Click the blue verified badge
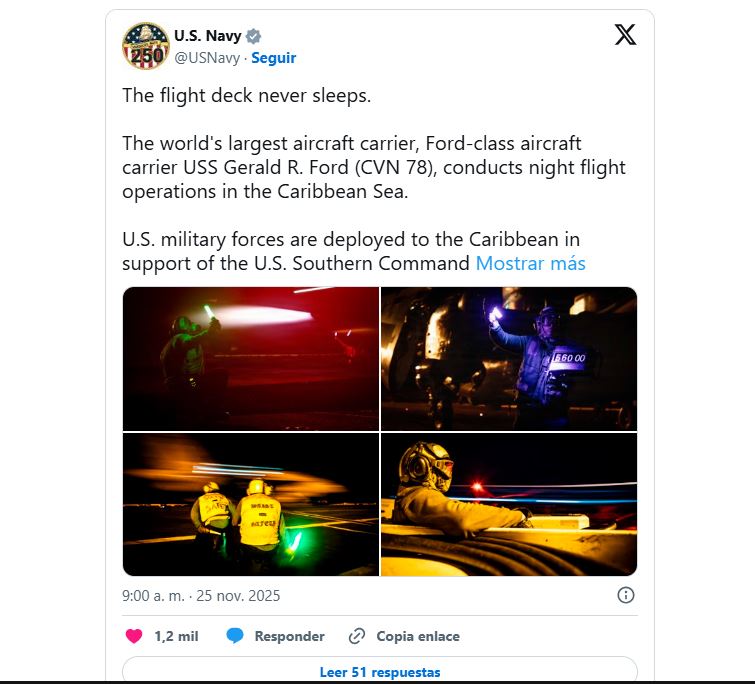Screen dimensions: 755x684 253,36
